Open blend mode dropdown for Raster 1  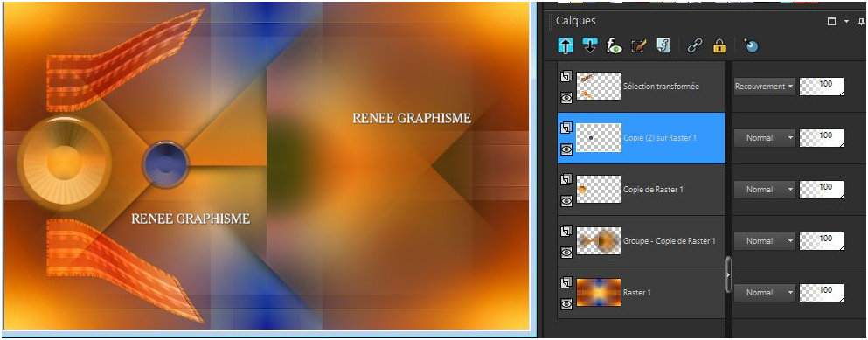(x=765, y=292)
